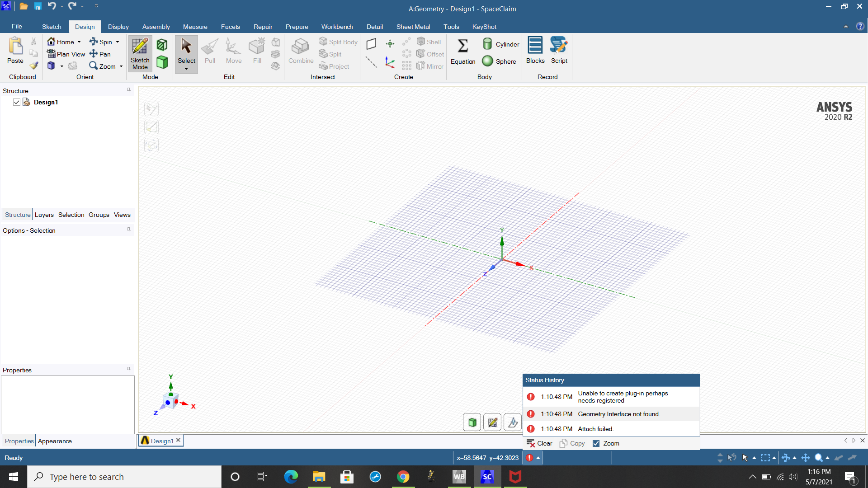Click the Equation sigma icon
Viewport: 868px width, 488px height.
coord(462,46)
